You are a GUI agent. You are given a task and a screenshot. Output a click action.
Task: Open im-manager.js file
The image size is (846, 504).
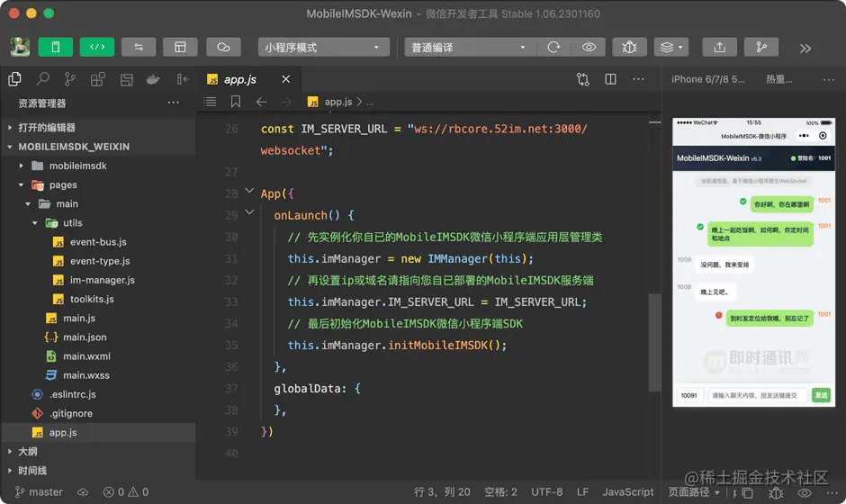99,280
